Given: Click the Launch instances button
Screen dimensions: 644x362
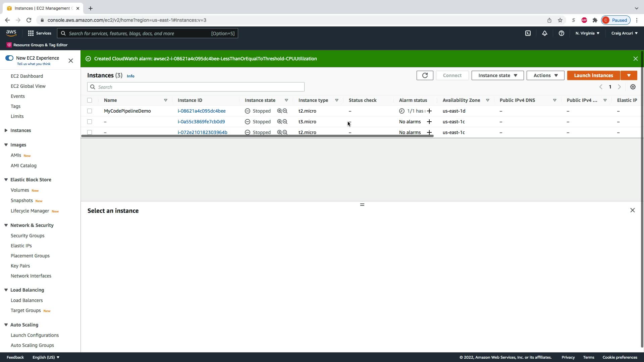Looking at the screenshot, I should coord(593,75).
